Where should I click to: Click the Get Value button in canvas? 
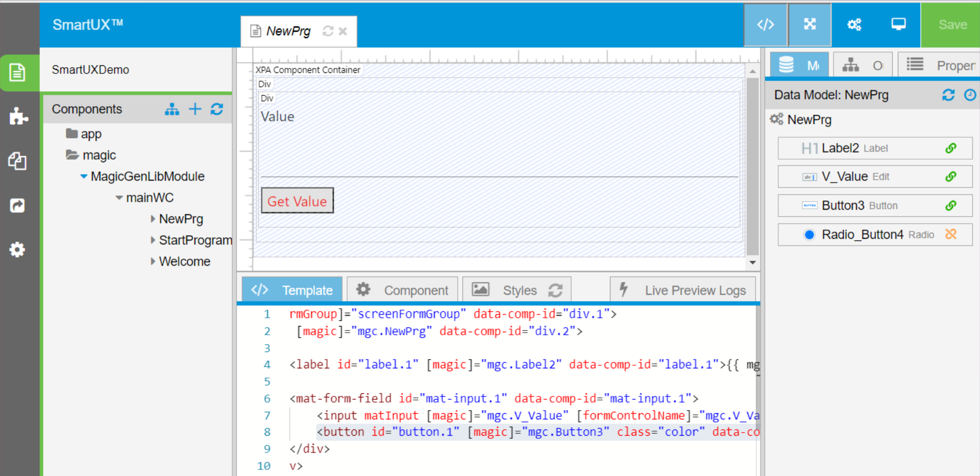click(297, 201)
